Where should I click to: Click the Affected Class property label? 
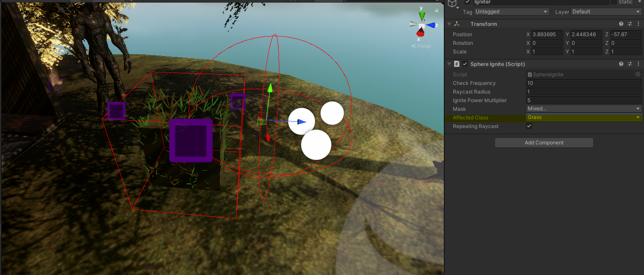tap(471, 118)
